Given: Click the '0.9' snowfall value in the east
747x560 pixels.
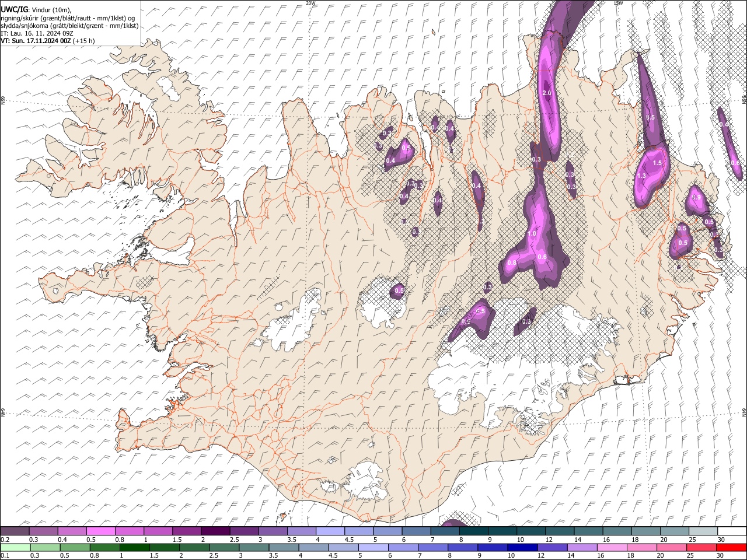Looking at the screenshot, I should point(696,198).
